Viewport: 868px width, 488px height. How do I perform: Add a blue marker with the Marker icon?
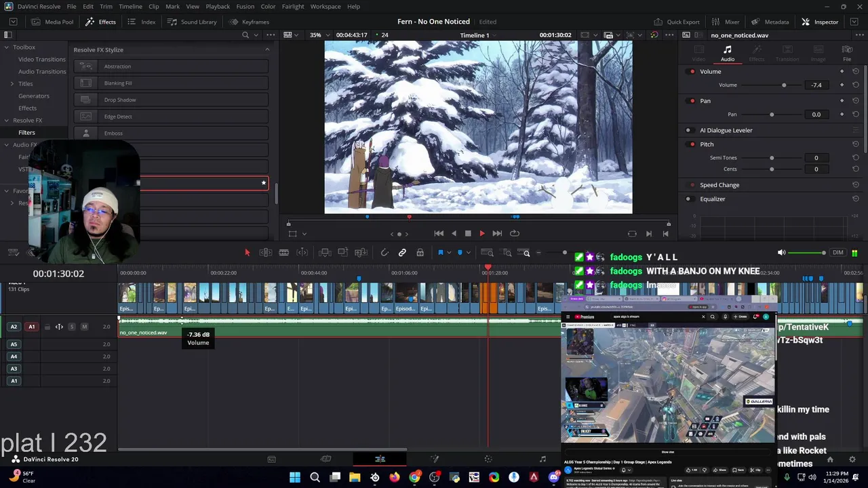pyautogui.click(x=460, y=253)
